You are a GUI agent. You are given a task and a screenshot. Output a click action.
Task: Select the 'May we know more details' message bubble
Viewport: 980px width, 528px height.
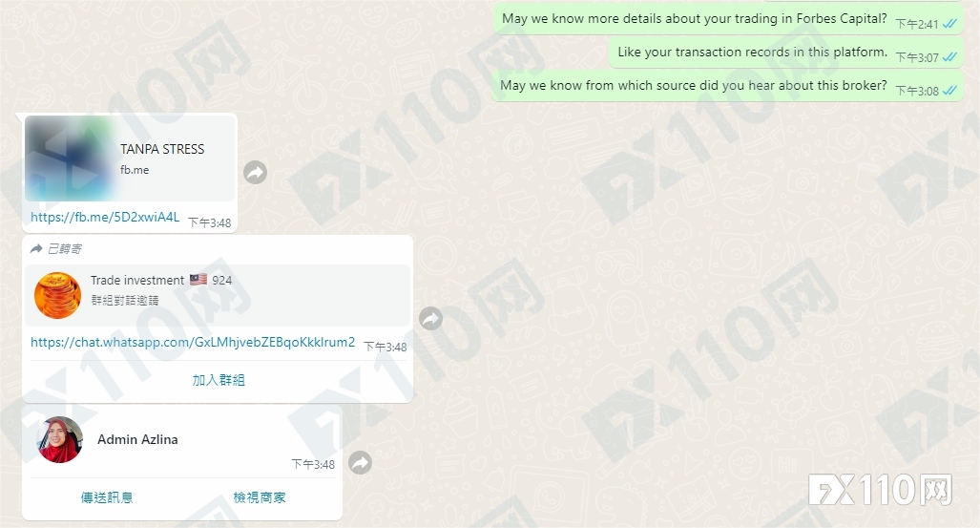[728, 19]
